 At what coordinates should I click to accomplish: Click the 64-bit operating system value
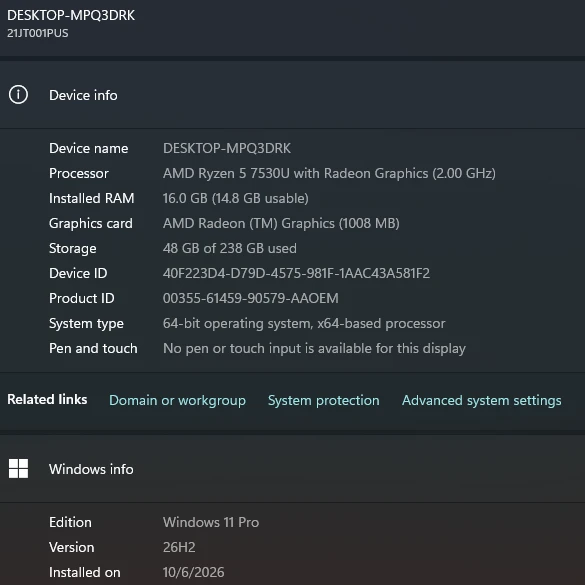[304, 323]
